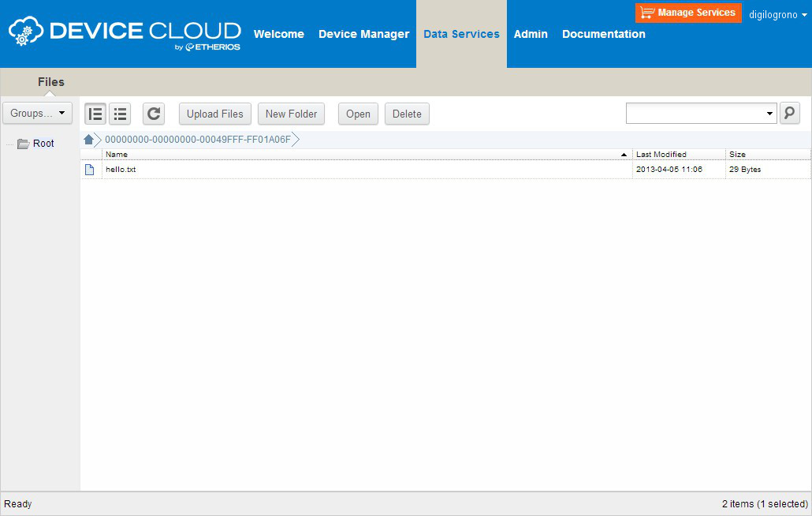Select the device ID breadcrumb folder
Image resolution: width=812 pixels, height=516 pixels.
tap(198, 140)
